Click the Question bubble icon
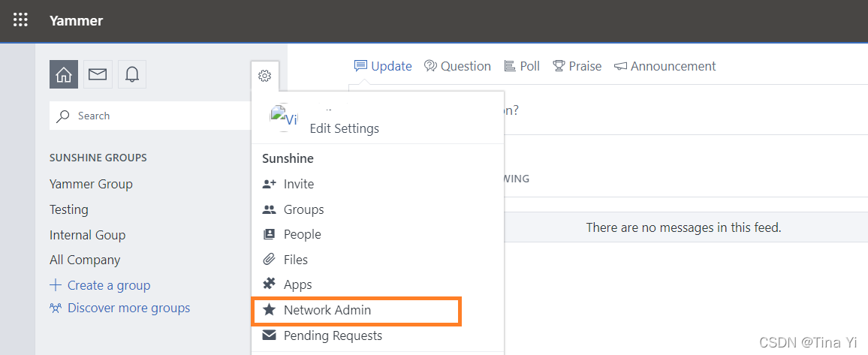The image size is (868, 355). [x=431, y=66]
